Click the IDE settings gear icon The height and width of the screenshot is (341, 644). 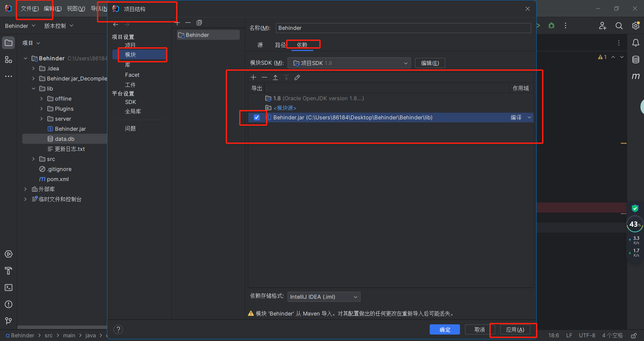coord(636,26)
